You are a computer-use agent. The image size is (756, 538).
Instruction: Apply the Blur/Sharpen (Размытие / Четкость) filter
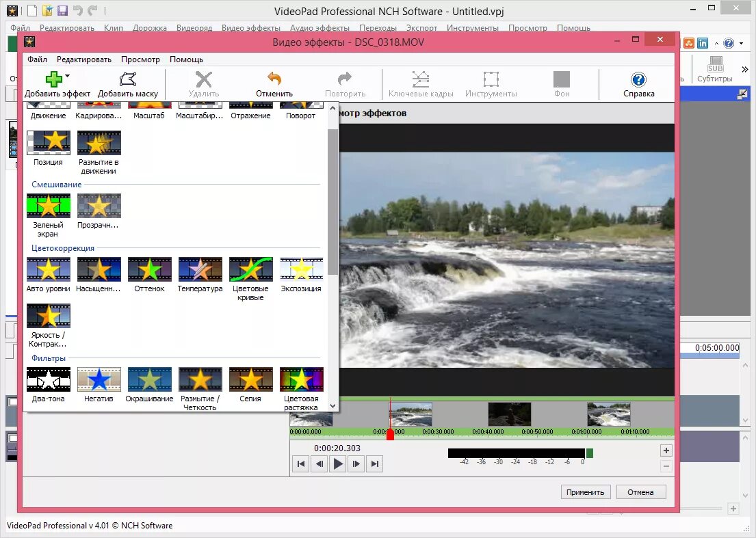coord(200,389)
